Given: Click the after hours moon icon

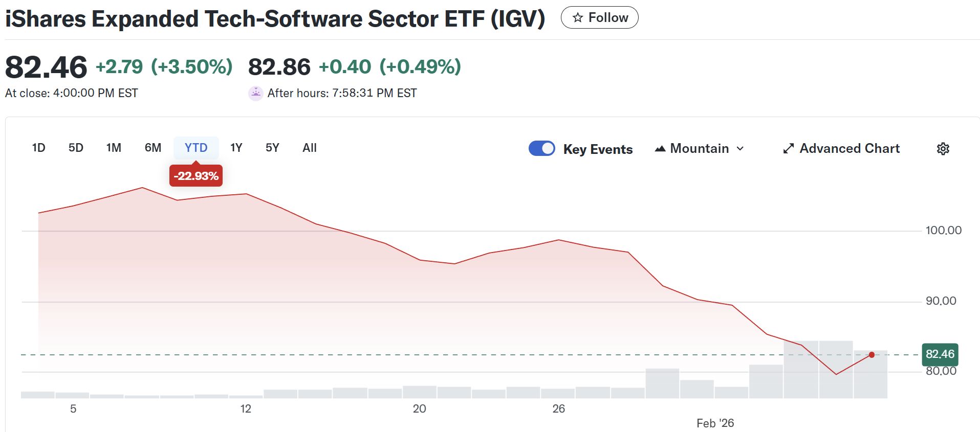Looking at the screenshot, I should tap(255, 93).
